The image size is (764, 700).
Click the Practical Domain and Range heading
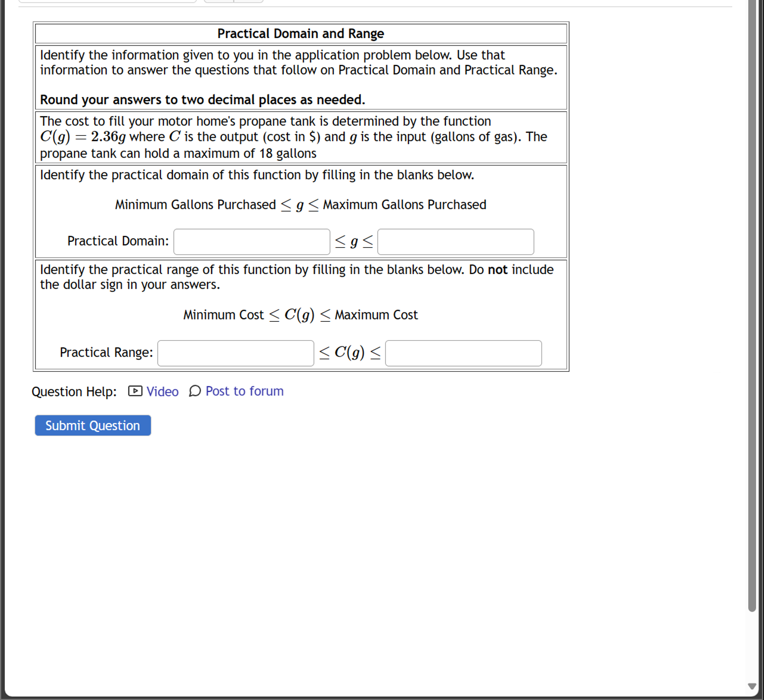pos(301,34)
